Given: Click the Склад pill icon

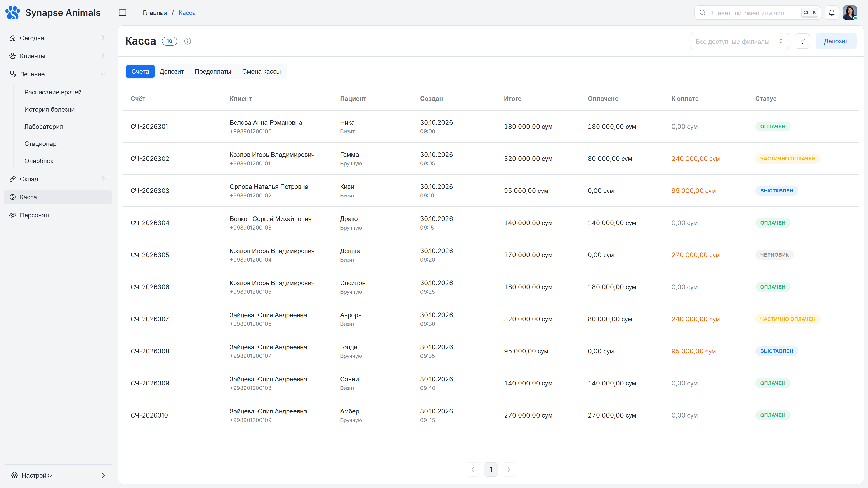Looking at the screenshot, I should click(13, 179).
